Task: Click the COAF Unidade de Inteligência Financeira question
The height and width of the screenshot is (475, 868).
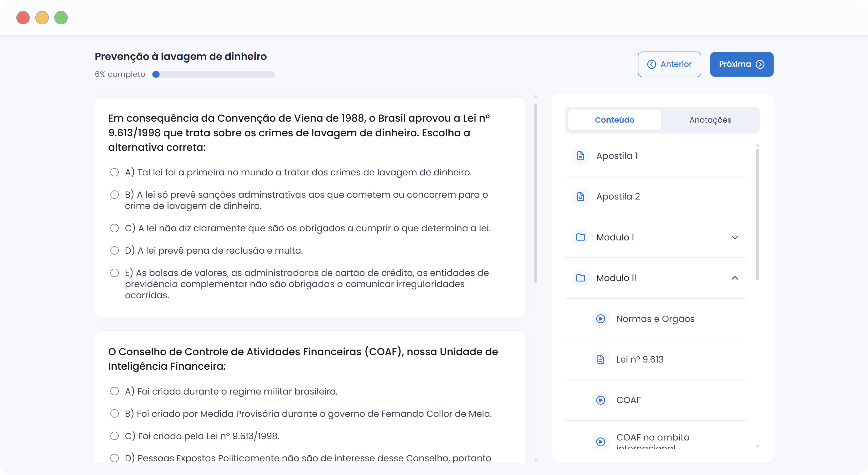Action: point(303,359)
